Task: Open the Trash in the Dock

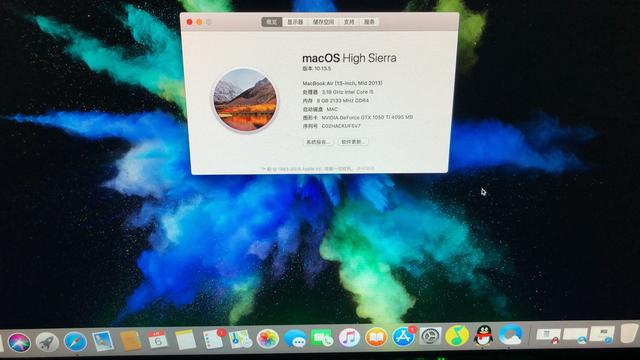Action: 630,333
